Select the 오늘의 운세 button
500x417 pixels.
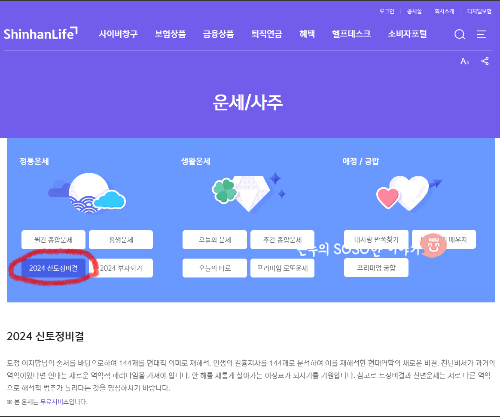coord(215,239)
